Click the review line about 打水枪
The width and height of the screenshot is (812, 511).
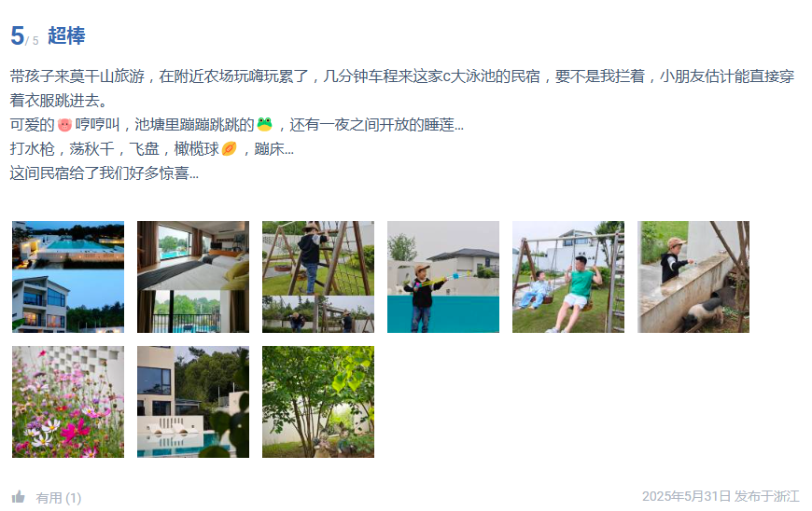(x=152, y=149)
